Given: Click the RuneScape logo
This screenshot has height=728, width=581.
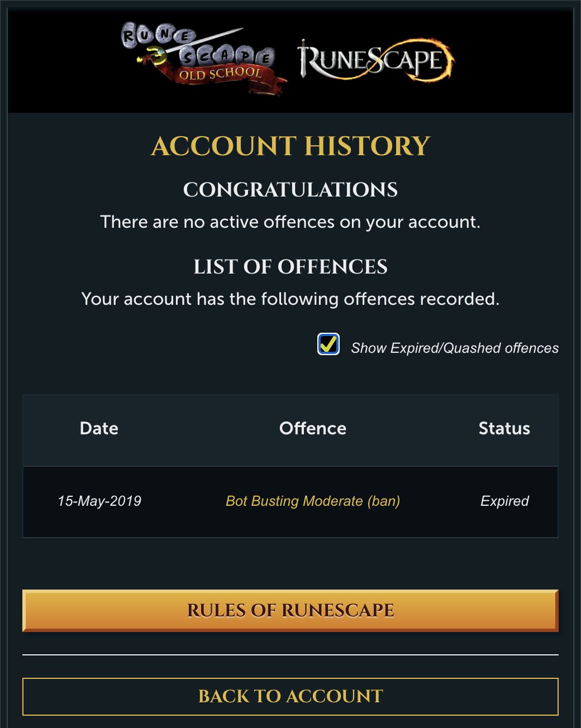Looking at the screenshot, I should [376, 60].
